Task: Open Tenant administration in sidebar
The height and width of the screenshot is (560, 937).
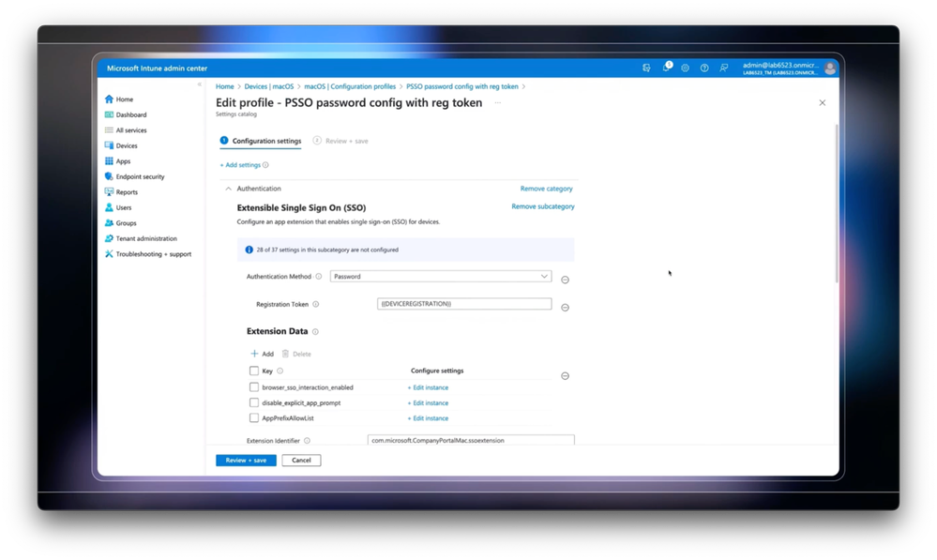Action: (x=146, y=238)
